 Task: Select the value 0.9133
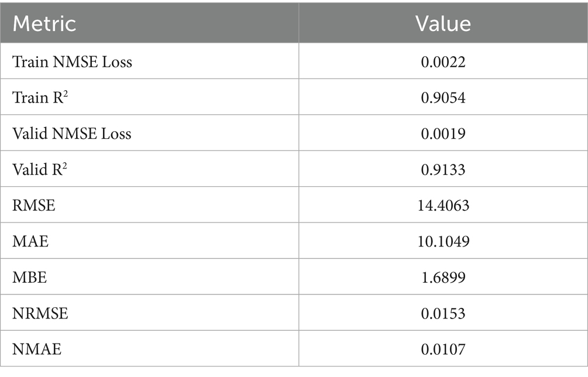point(443,170)
